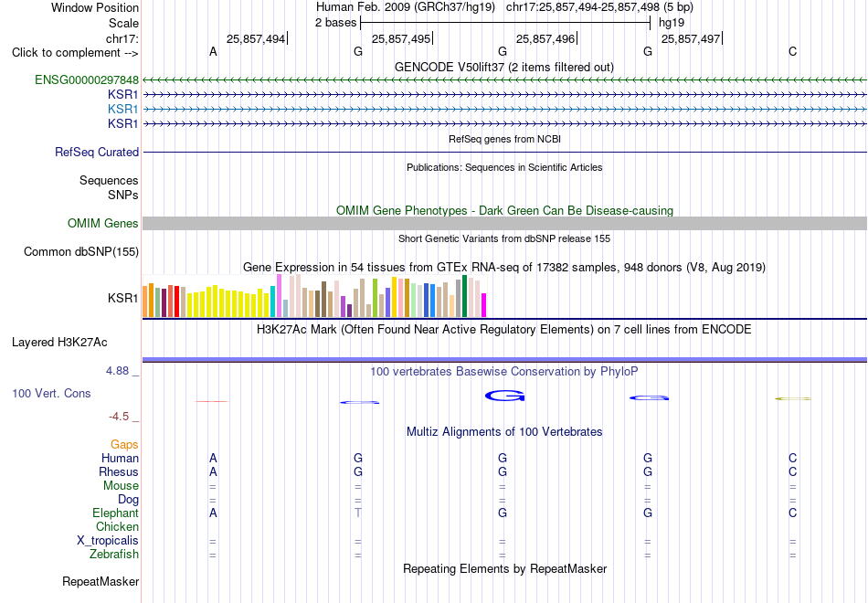Select the Elephant alignment row label
Viewport: 868px width, 603px height.
[115, 513]
